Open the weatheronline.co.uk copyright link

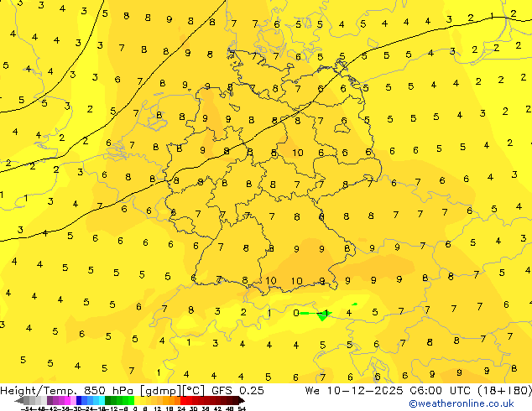[x=462, y=404]
